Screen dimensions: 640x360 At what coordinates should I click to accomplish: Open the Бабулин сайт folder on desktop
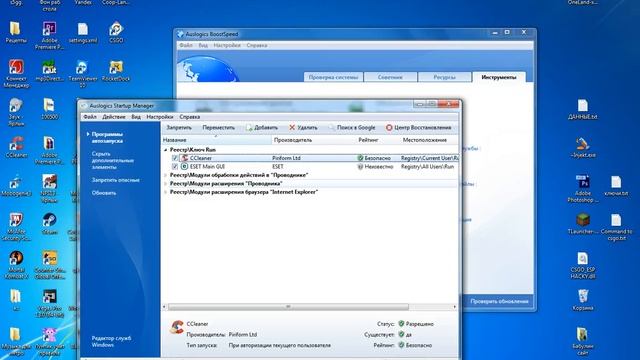coord(582,341)
